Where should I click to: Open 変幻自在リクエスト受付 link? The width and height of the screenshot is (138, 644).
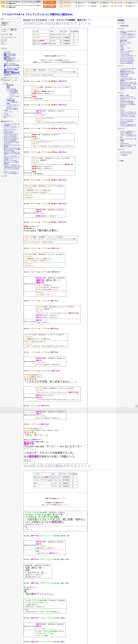13,68
